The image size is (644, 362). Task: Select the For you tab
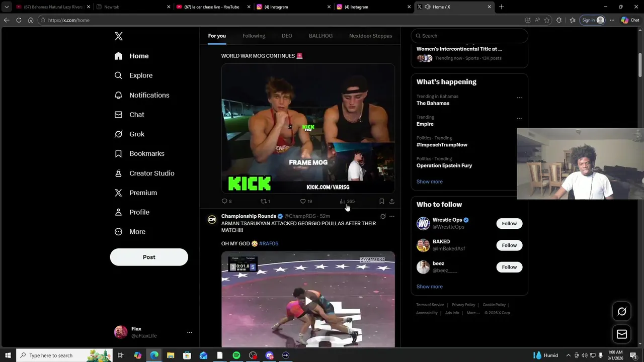[217, 36]
